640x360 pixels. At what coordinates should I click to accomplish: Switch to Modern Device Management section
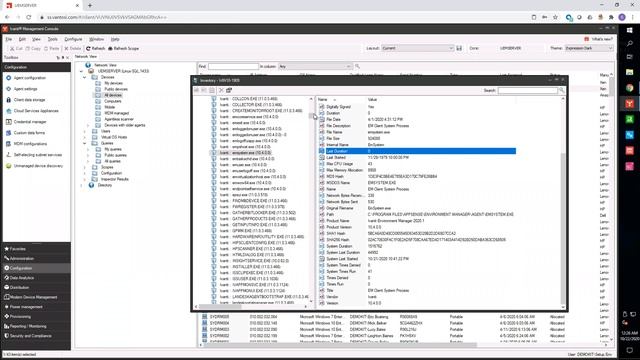click(36, 297)
